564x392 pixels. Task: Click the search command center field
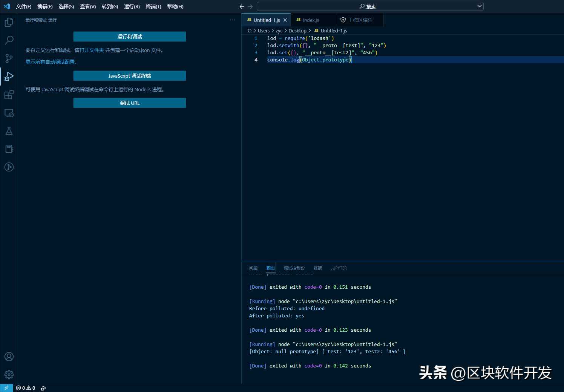pos(370,6)
